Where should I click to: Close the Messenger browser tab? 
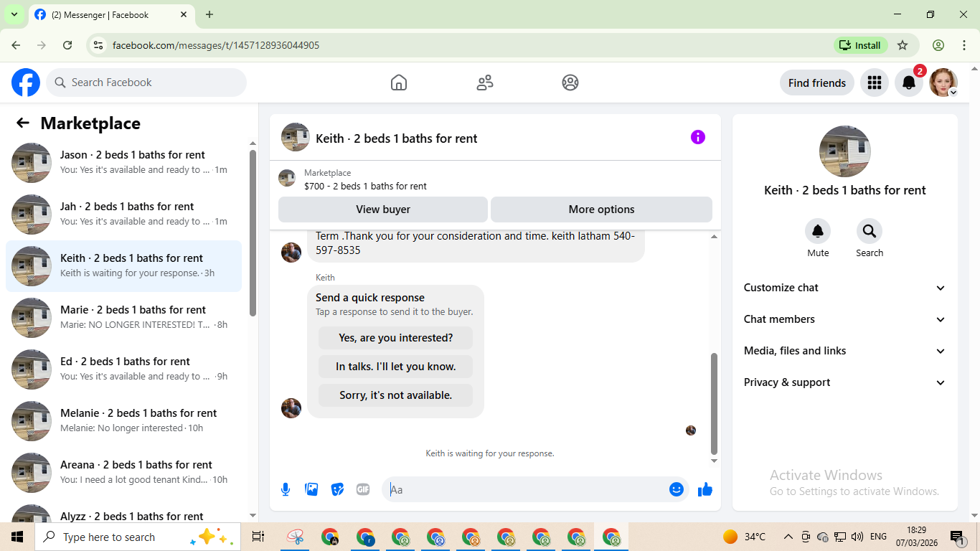(184, 14)
